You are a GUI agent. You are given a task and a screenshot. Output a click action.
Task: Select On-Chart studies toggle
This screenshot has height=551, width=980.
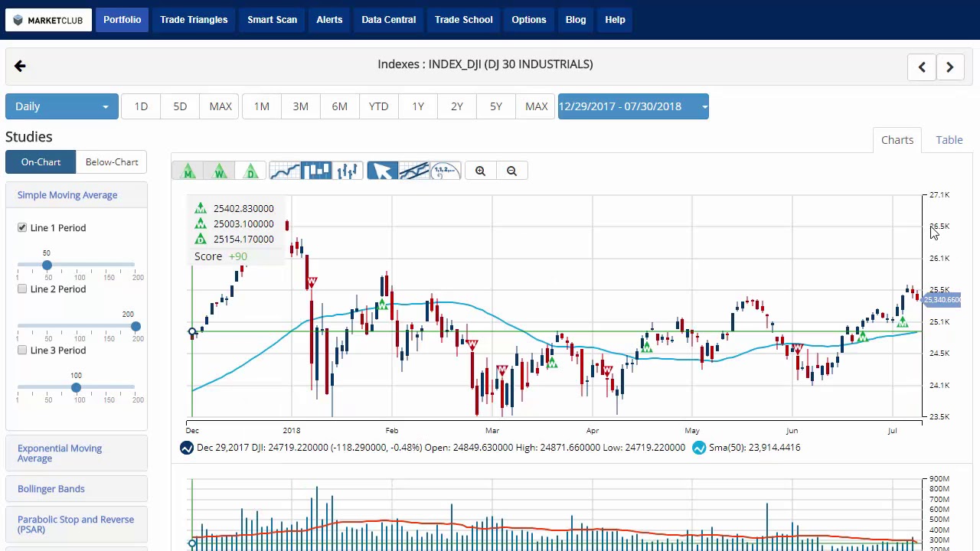41,162
